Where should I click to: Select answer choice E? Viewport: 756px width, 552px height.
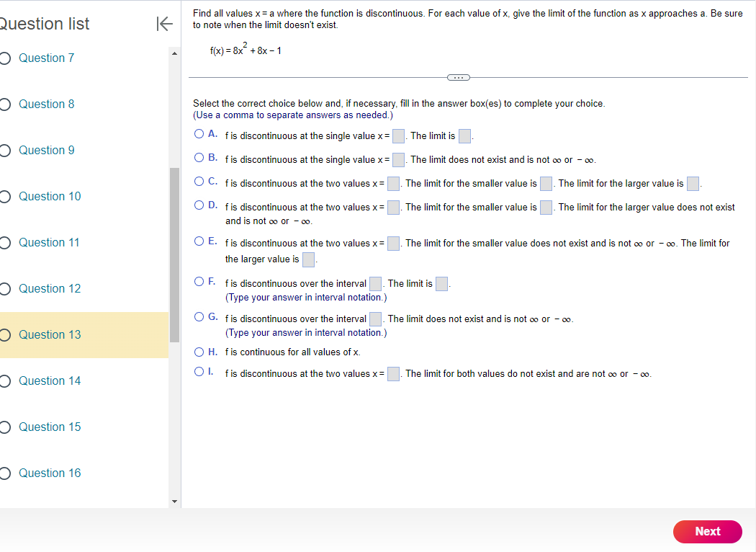click(x=199, y=241)
